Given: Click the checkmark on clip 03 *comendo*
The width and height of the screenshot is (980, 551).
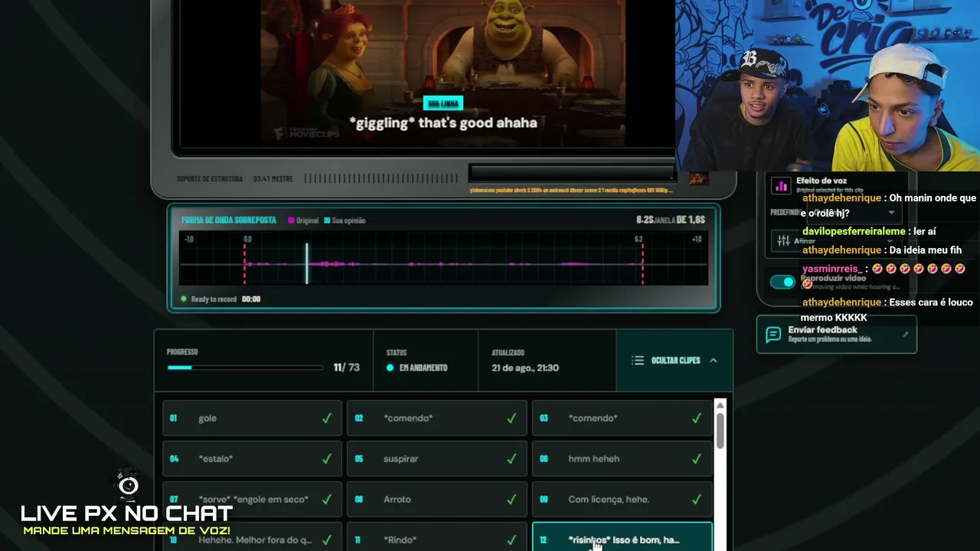Looking at the screenshot, I should (697, 419).
